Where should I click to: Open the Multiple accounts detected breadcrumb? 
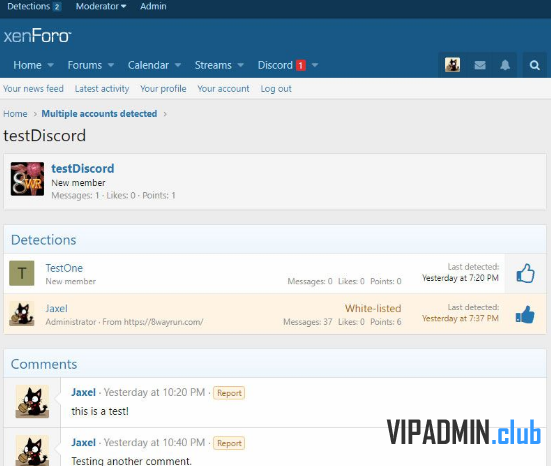[x=99, y=114]
